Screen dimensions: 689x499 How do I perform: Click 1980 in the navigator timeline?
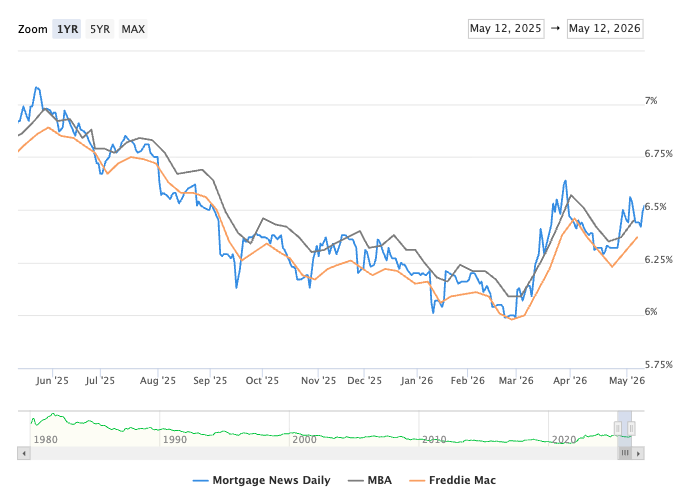coord(46,439)
